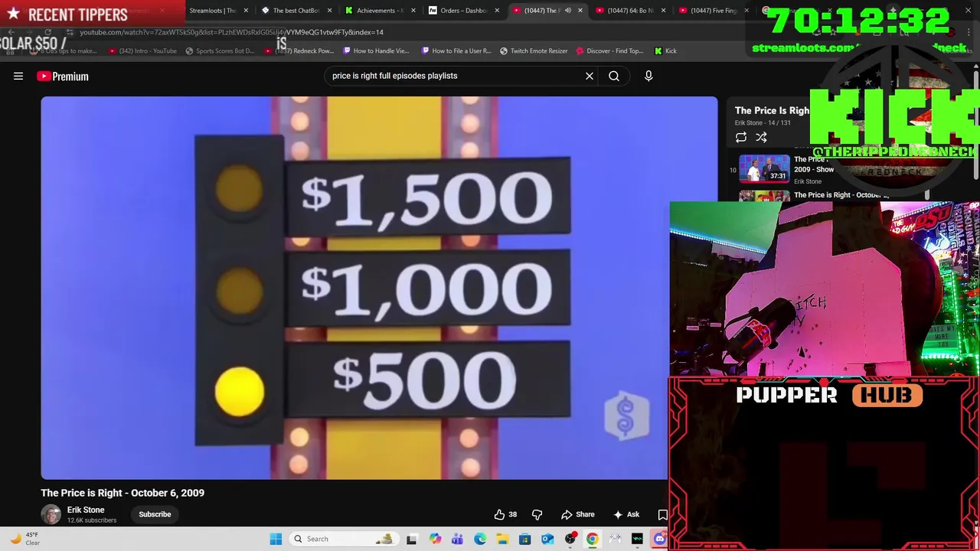Dislike the video with thumbs down
980x551 pixels.
pyautogui.click(x=537, y=514)
